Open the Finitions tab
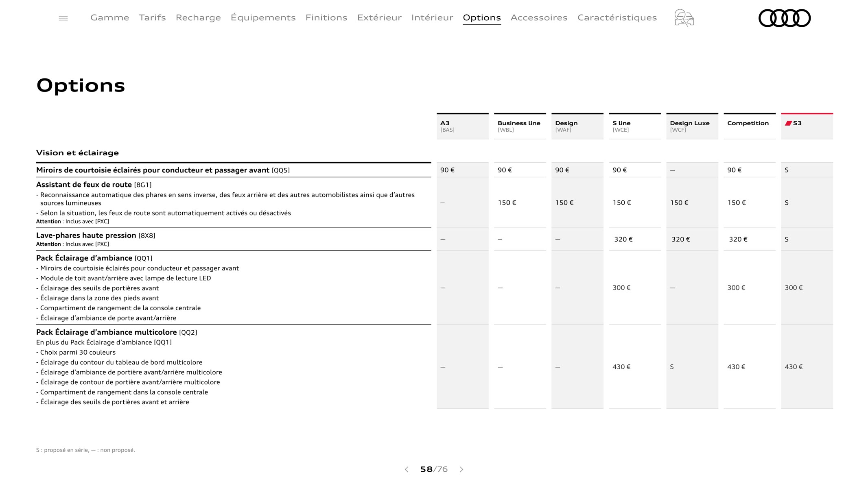 tap(326, 17)
